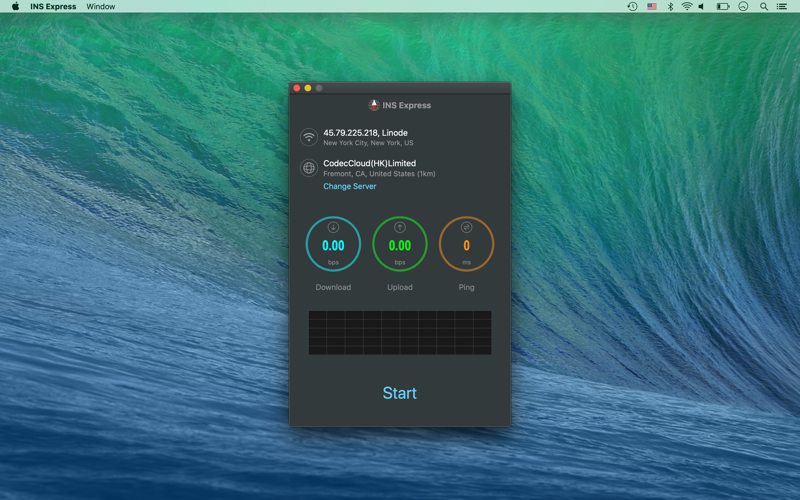Click the INS Express rocket logo icon
Image resolution: width=800 pixels, height=500 pixels.
pos(374,105)
